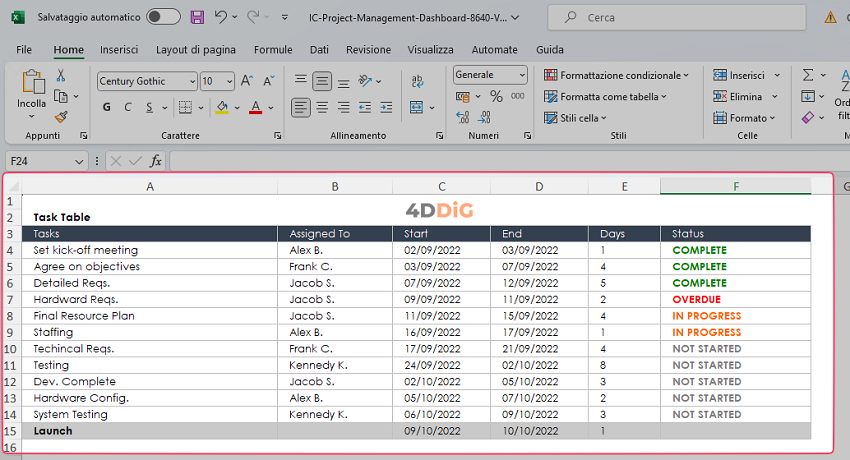Viewport: 850px width, 460px height.
Task: Click the Formatta come tabella button
Action: pos(606,97)
